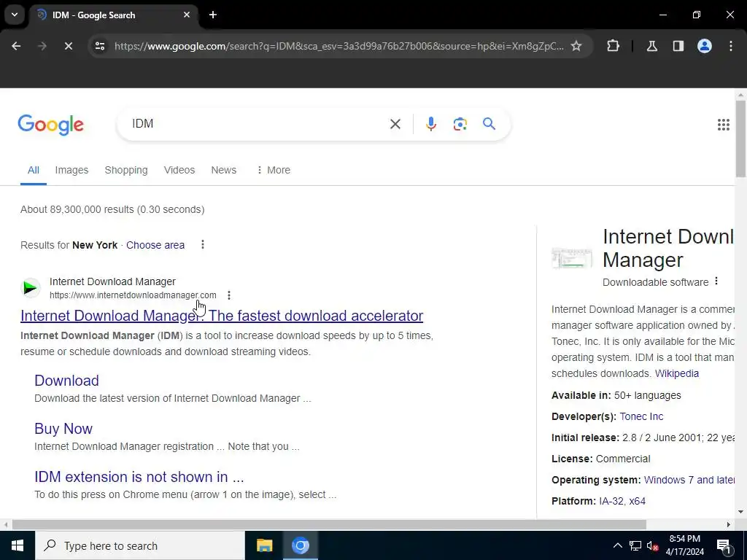The height and width of the screenshot is (560, 747).
Task: Click the Internet Download Manager favicon
Action: coord(31,287)
